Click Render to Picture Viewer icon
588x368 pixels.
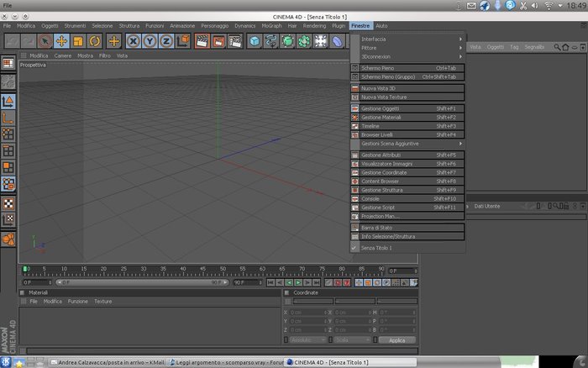click(218, 41)
